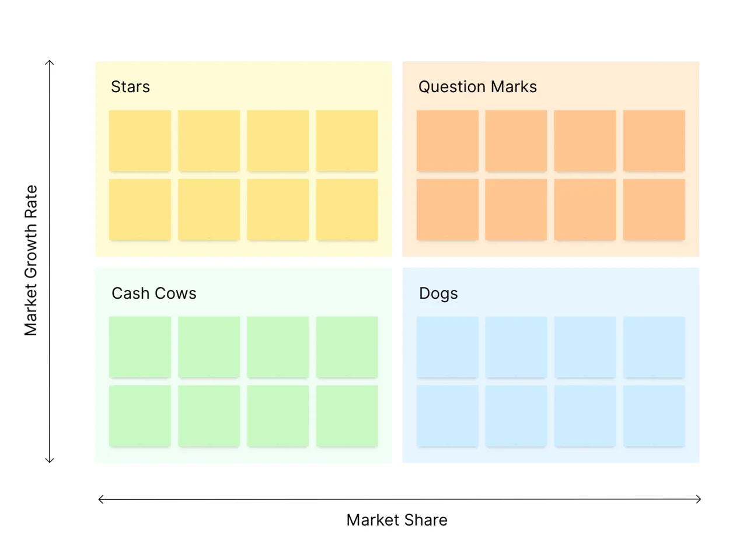Select the last orange note in Question Marks' bottom row
The image size is (747, 560).
pyautogui.click(x=654, y=209)
